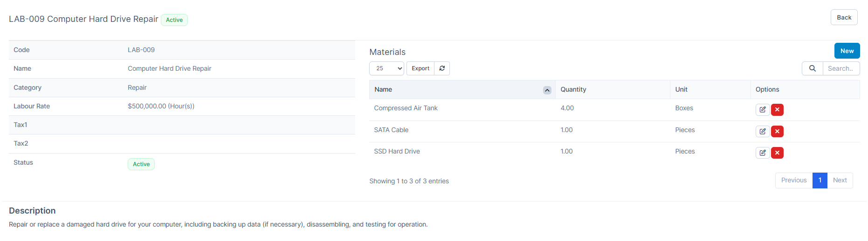868x241 pixels.
Task: Focus the materials Search field
Action: pos(840,68)
